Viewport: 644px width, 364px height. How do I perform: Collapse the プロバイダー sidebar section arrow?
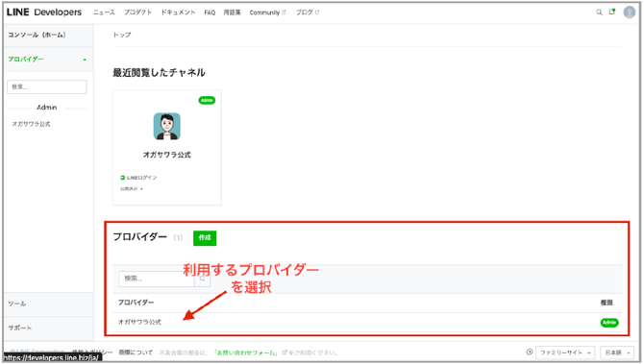[85, 60]
